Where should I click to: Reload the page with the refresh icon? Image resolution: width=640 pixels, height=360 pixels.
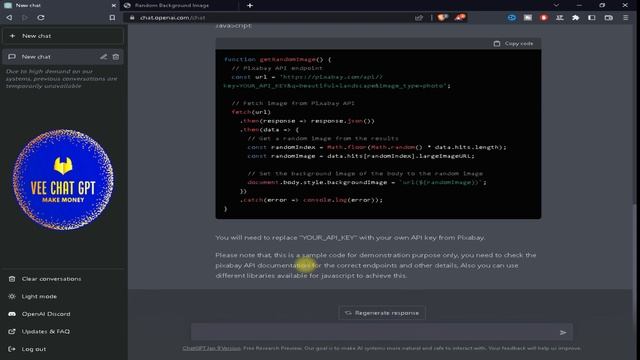pyautogui.click(x=41, y=18)
